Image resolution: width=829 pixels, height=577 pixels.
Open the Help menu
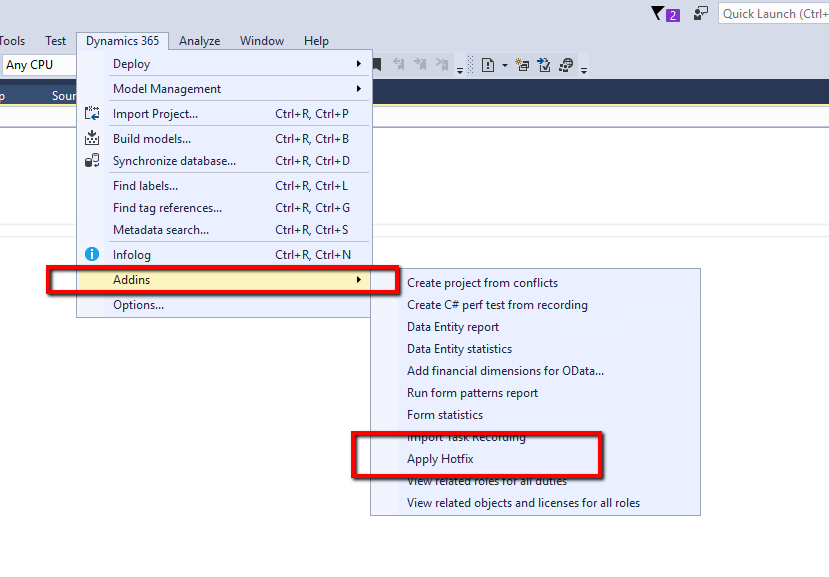tap(316, 41)
